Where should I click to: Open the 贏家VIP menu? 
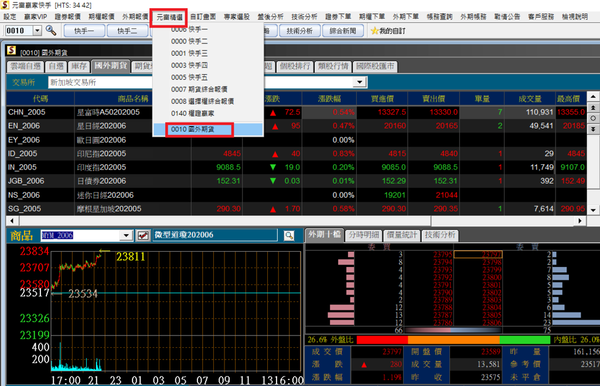pos(36,17)
